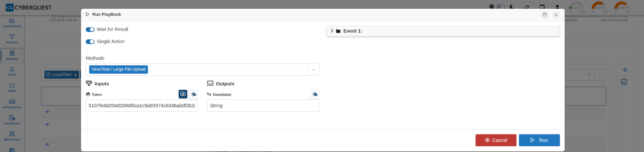Go to Reports in sidebar
The width and height of the screenshot is (644, 152).
coord(12,39)
